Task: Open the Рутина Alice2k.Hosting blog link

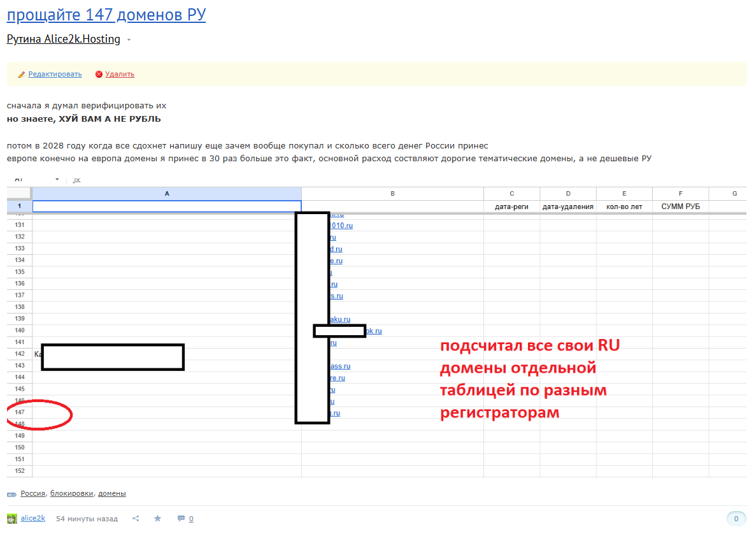Action: point(64,40)
